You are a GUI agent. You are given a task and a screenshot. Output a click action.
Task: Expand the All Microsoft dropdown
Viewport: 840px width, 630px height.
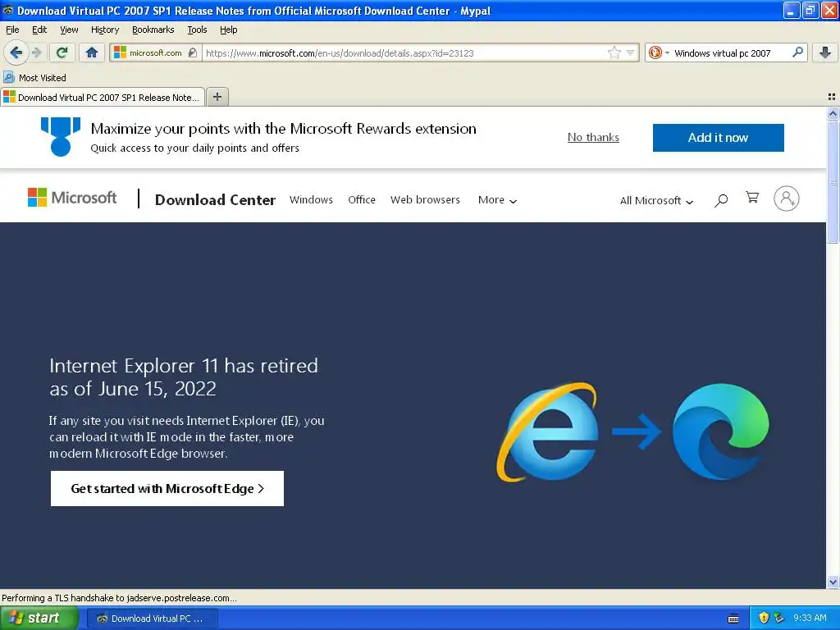(656, 200)
